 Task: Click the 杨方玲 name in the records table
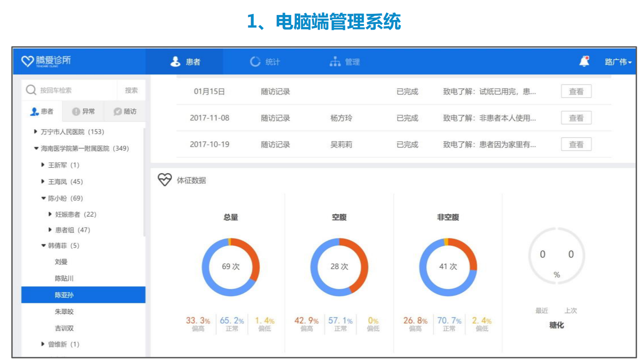pos(341,118)
